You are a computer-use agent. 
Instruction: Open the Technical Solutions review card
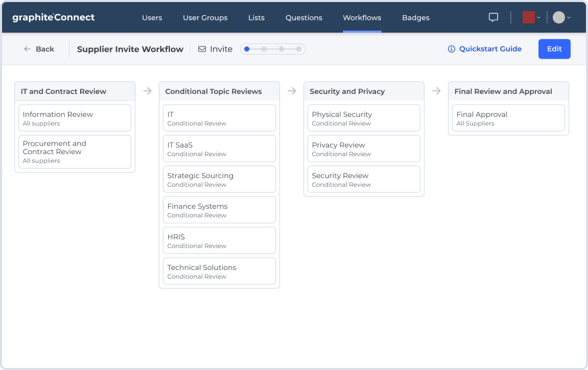coord(219,271)
